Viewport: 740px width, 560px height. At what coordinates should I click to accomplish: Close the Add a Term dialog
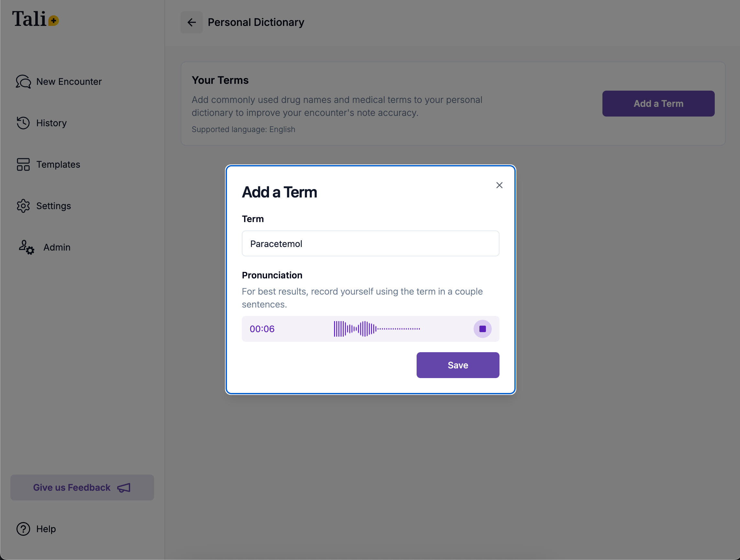(499, 185)
